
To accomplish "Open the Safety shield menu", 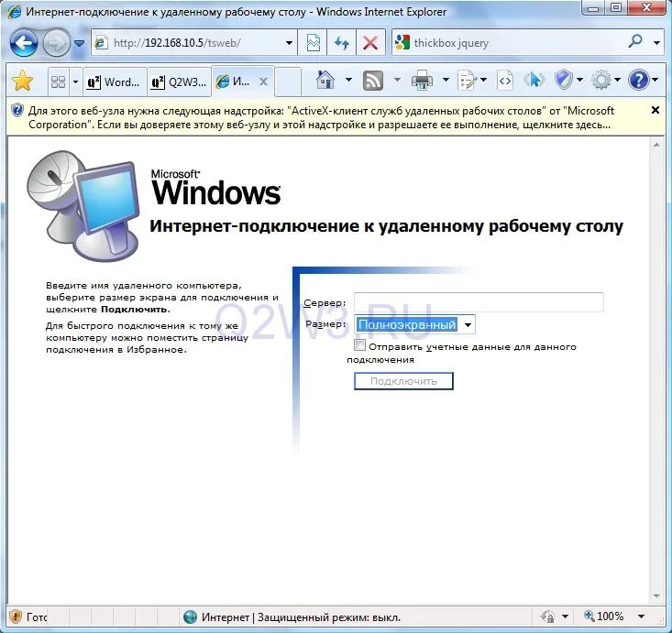I will (x=563, y=80).
